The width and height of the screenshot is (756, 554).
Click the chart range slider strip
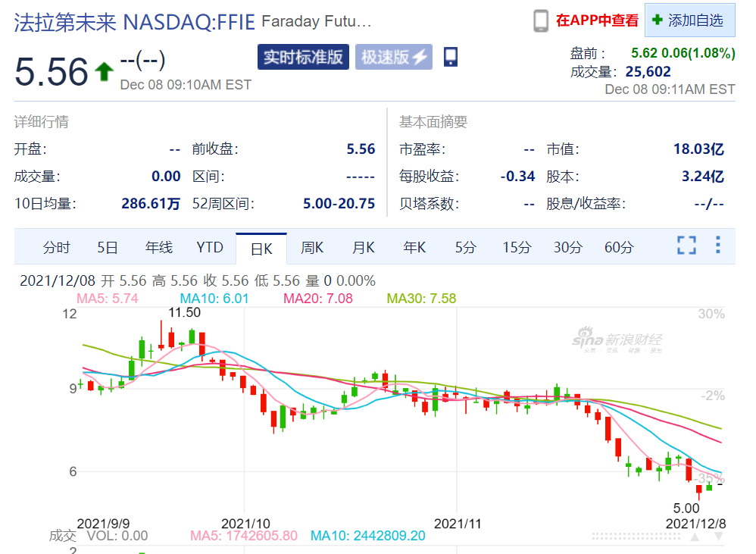tap(636, 536)
